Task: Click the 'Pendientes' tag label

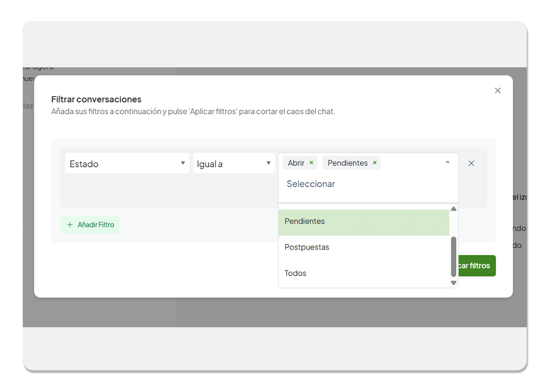Action: (347, 163)
